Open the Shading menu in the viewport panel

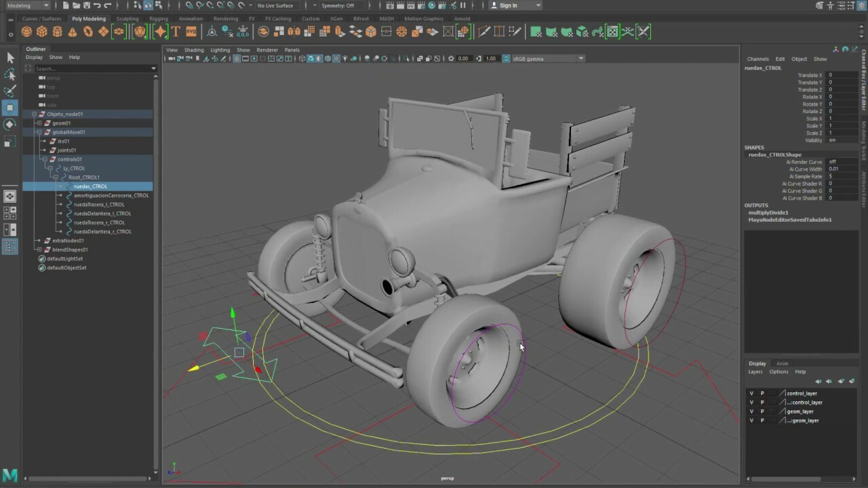tap(194, 49)
